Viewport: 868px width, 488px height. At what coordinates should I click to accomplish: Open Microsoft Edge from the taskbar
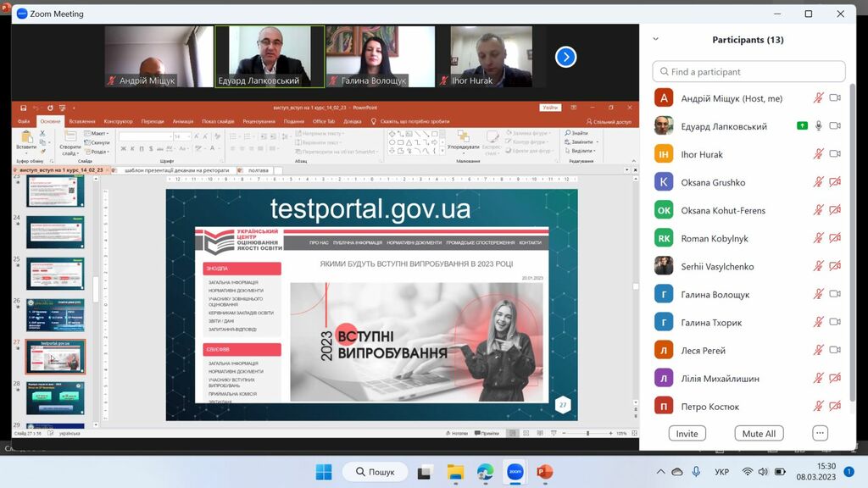pyautogui.click(x=485, y=472)
